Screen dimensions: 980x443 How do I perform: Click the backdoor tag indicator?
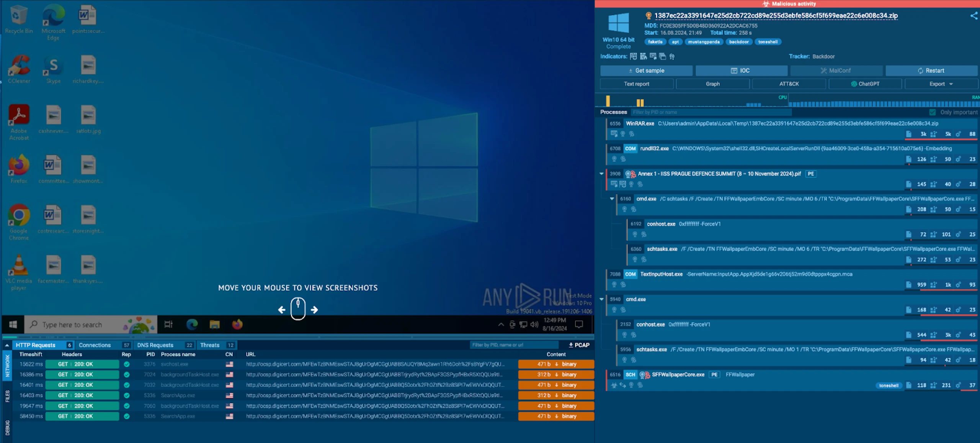739,41
